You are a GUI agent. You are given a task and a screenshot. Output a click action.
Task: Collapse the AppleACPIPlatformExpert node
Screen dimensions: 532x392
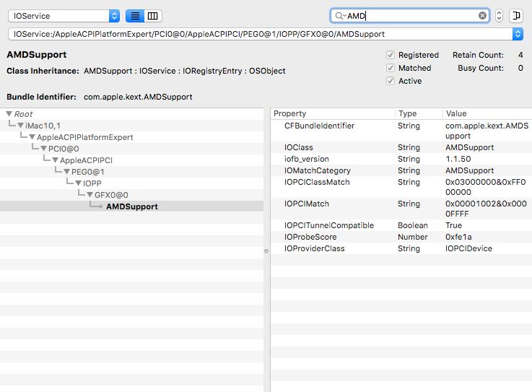[32, 137]
